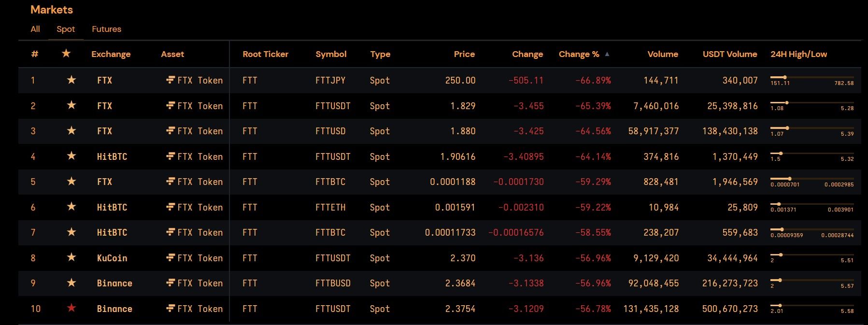Sort by the Price column header
The height and width of the screenshot is (325, 868).
pyautogui.click(x=464, y=54)
